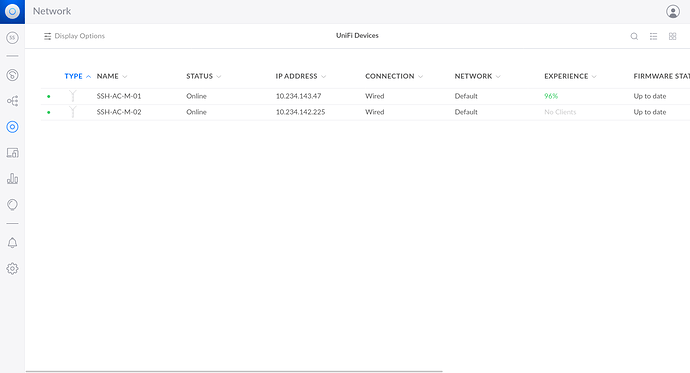Open the Client Devices sidebar icon
The width and height of the screenshot is (690, 373).
pos(12,153)
